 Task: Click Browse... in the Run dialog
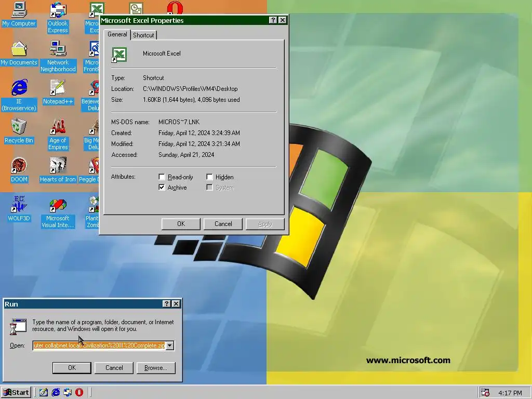pyautogui.click(x=156, y=368)
